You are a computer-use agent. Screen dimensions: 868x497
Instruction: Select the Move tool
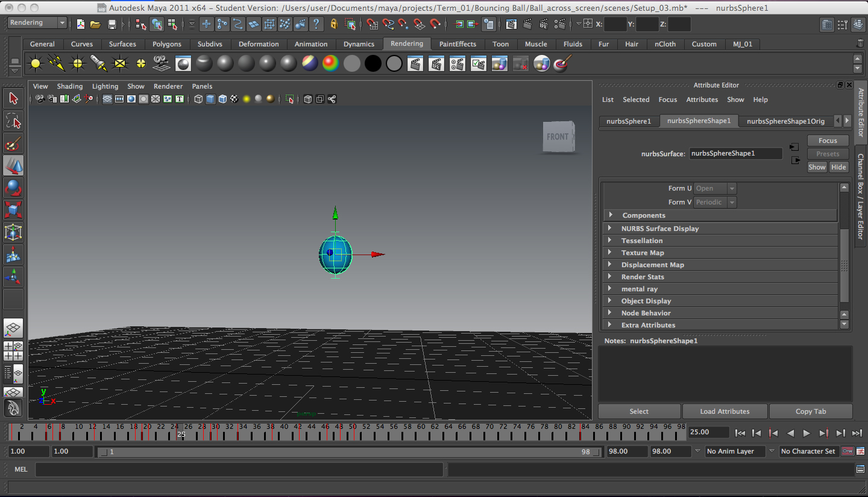click(13, 166)
